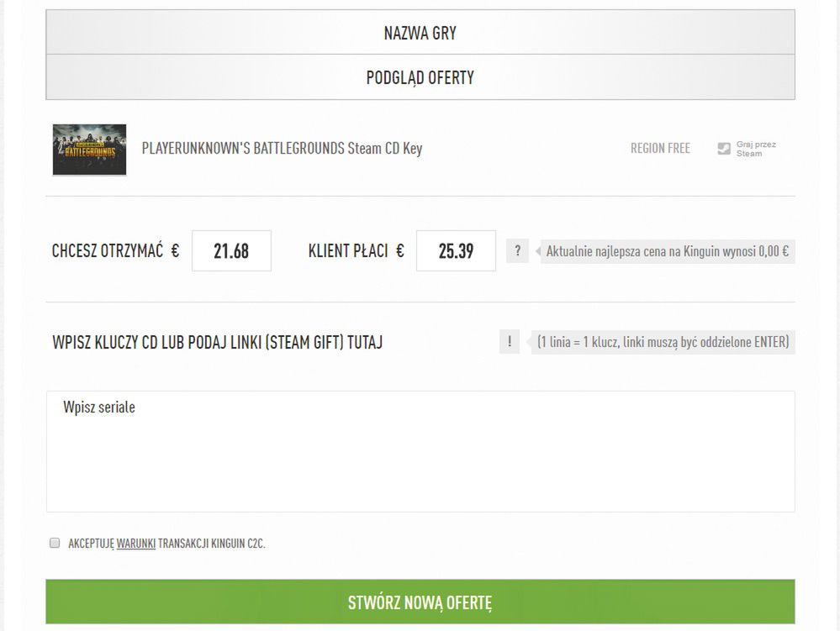Click the one line one key hint

click(x=663, y=342)
